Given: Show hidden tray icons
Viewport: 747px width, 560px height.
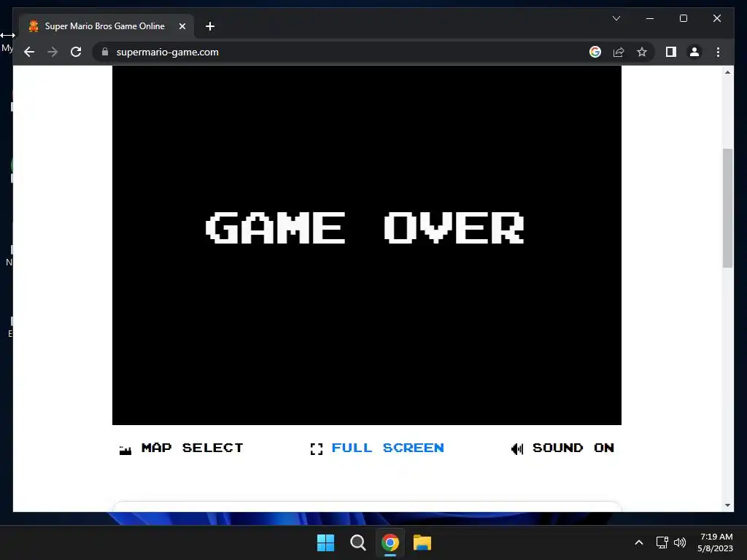Looking at the screenshot, I should tap(639, 542).
